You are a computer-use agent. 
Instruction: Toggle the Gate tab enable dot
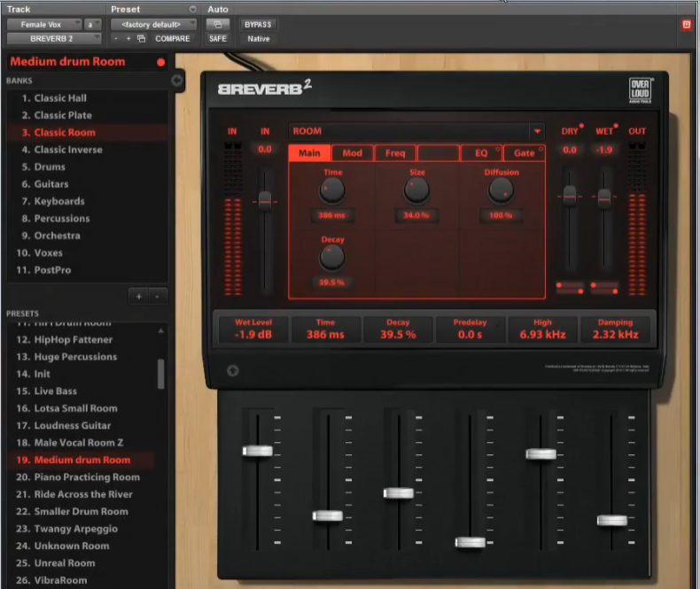(x=541, y=149)
